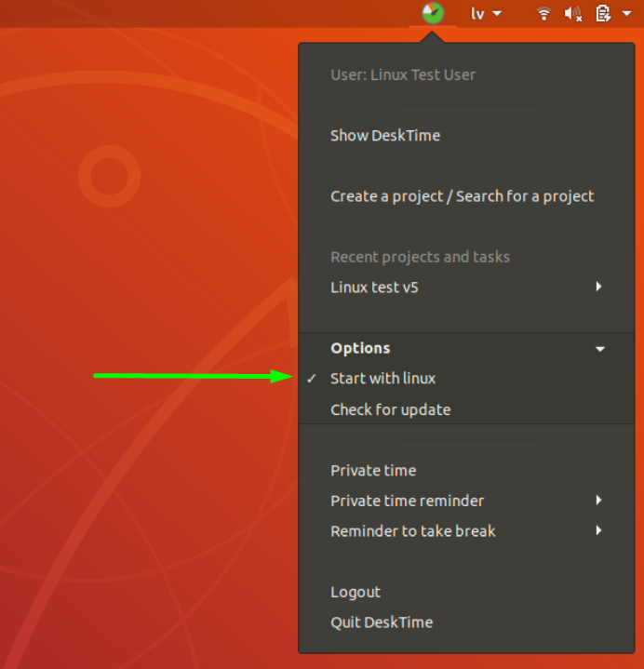Click the User: Linux Test User label
This screenshot has width=644, height=669.
(x=403, y=75)
